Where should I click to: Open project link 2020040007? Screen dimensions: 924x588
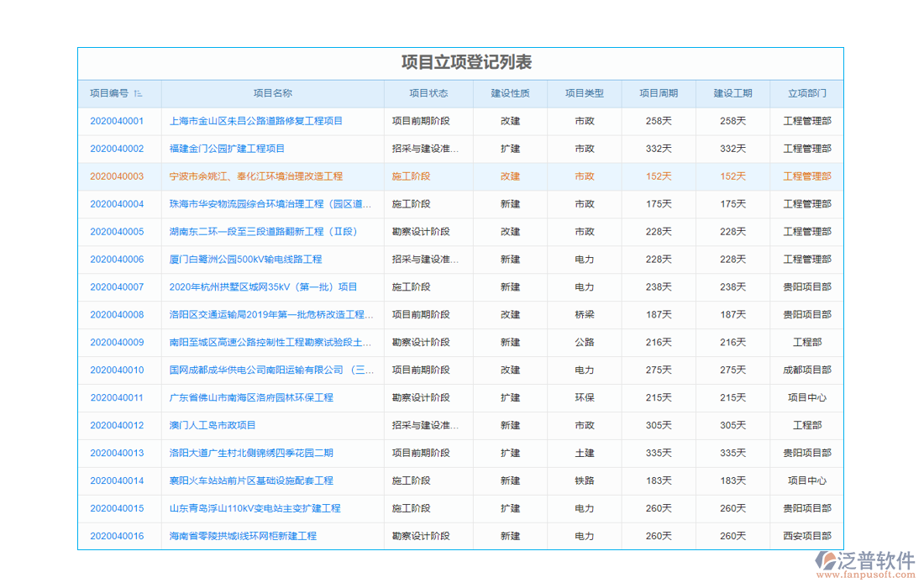[115, 287]
